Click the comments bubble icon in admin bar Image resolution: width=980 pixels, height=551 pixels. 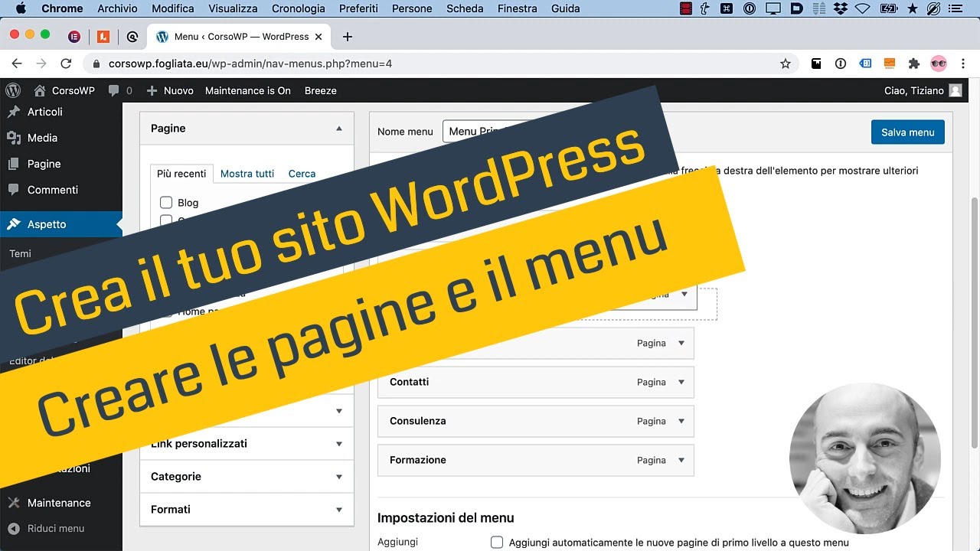(x=114, y=90)
